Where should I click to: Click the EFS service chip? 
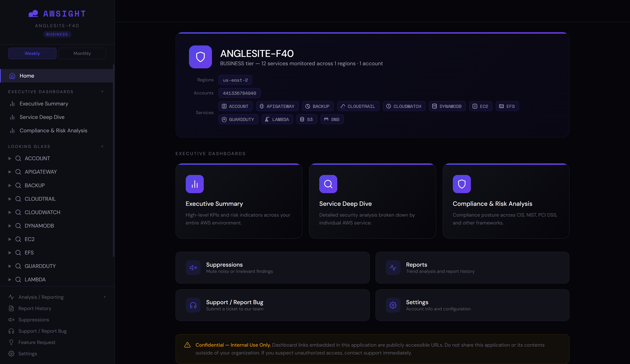(x=507, y=106)
